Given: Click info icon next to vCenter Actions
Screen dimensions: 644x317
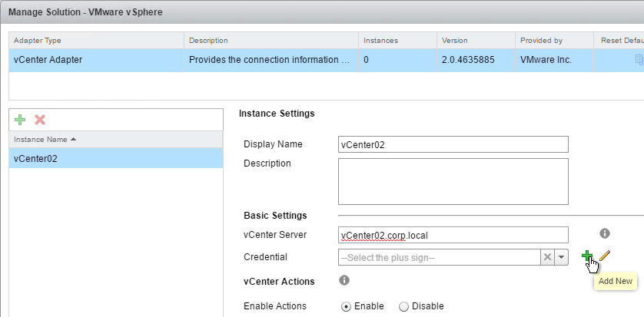Looking at the screenshot, I should click(x=344, y=280).
